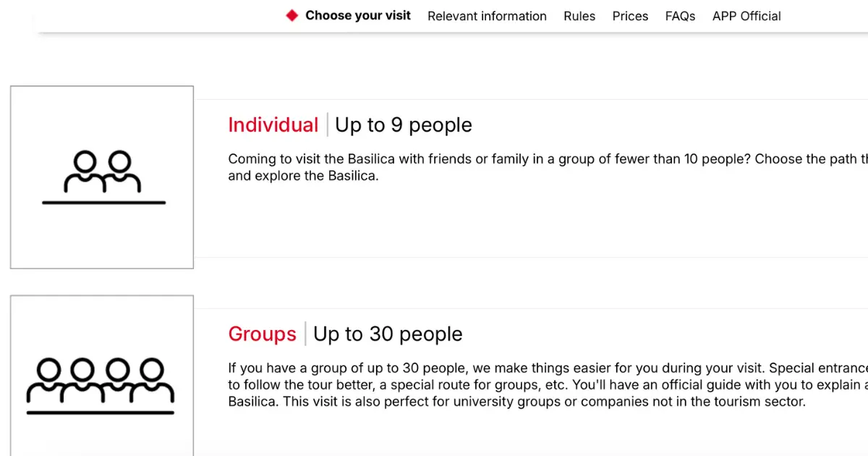
Task: Click the red diamond icon beside Choose your visit
Action: 292,15
